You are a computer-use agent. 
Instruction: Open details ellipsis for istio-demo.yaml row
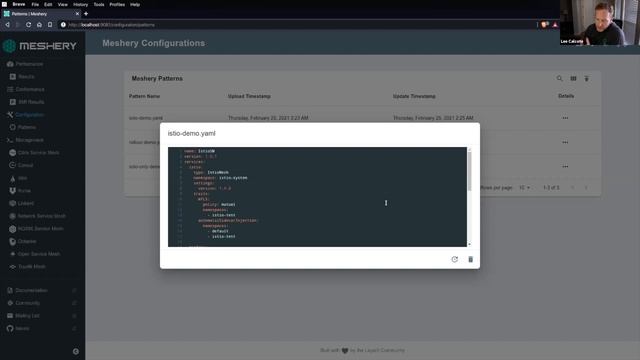coord(565,118)
